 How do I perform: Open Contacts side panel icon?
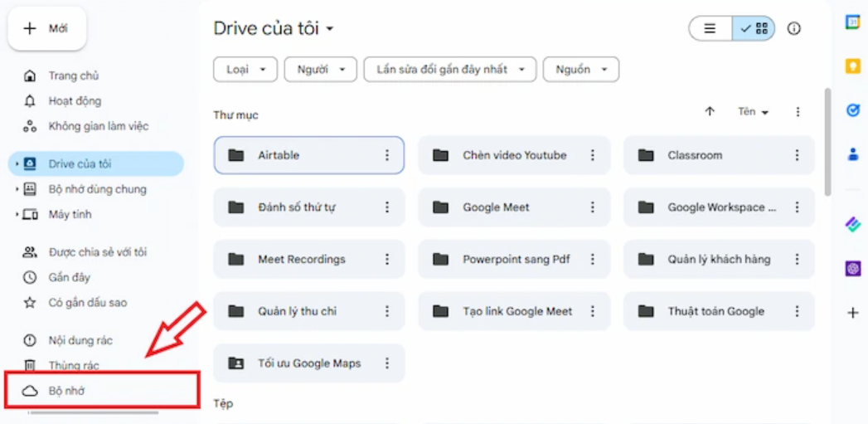tap(852, 154)
